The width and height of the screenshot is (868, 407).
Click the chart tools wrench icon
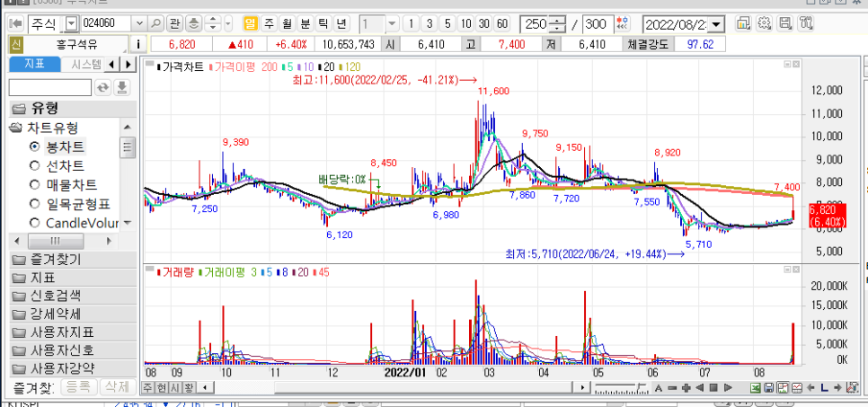click(x=806, y=24)
